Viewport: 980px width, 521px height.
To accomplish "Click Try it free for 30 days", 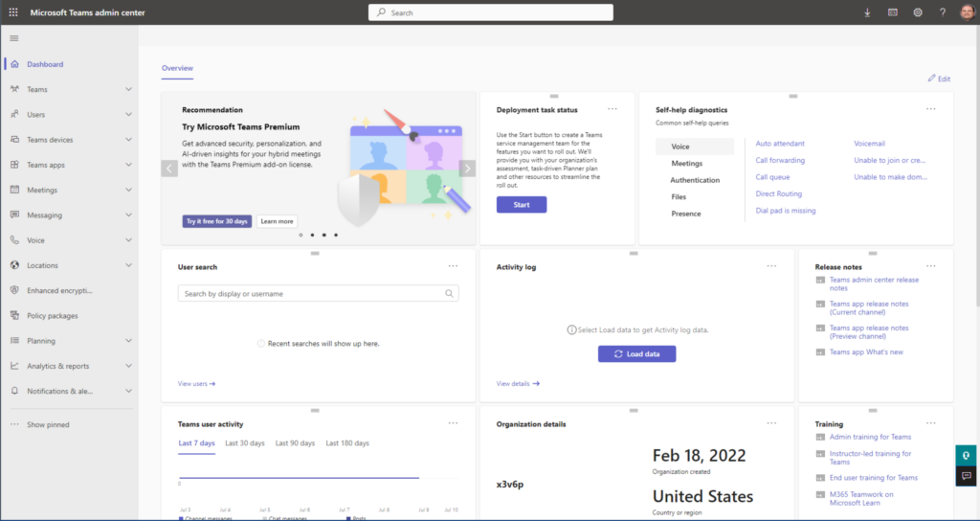I will click(217, 221).
